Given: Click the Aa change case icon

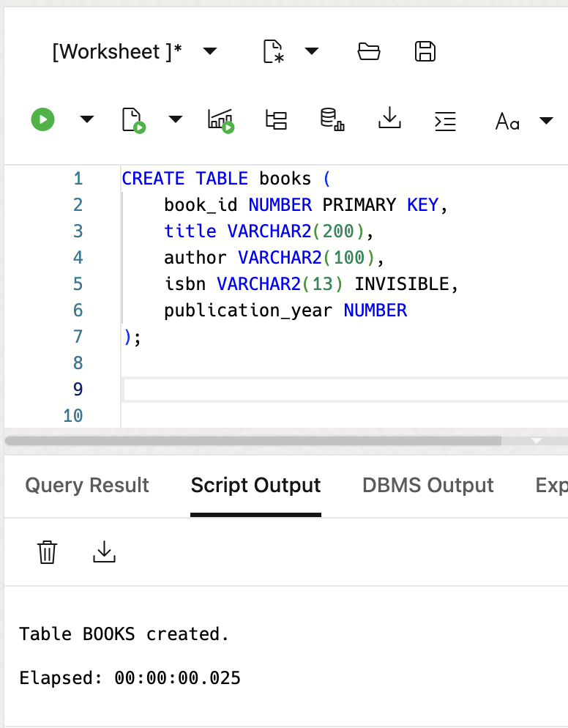Looking at the screenshot, I should [507, 121].
